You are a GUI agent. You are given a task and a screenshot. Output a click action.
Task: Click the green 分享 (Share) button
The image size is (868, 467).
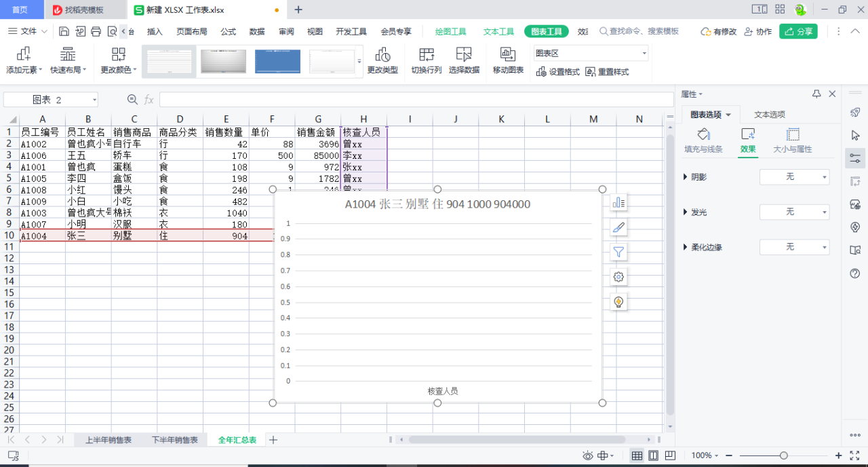[x=798, y=31]
